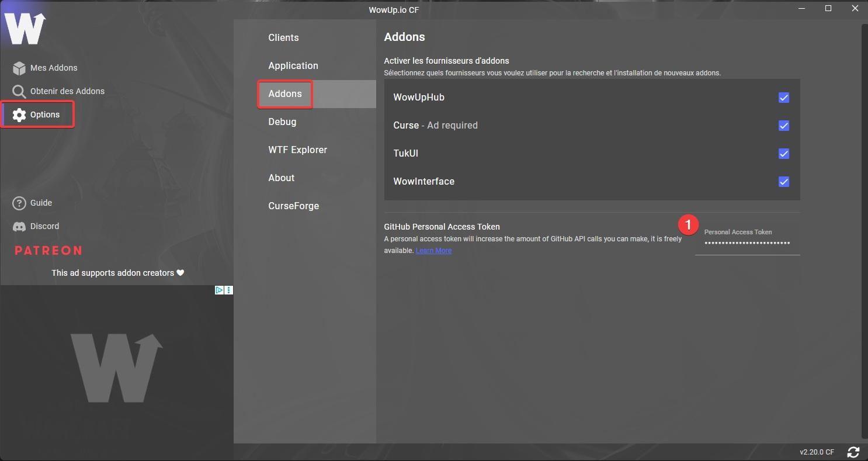Image resolution: width=868 pixels, height=461 pixels.
Task: Click the 'Activer les fournisseurs d'addons' heading
Action: pyautogui.click(x=446, y=61)
